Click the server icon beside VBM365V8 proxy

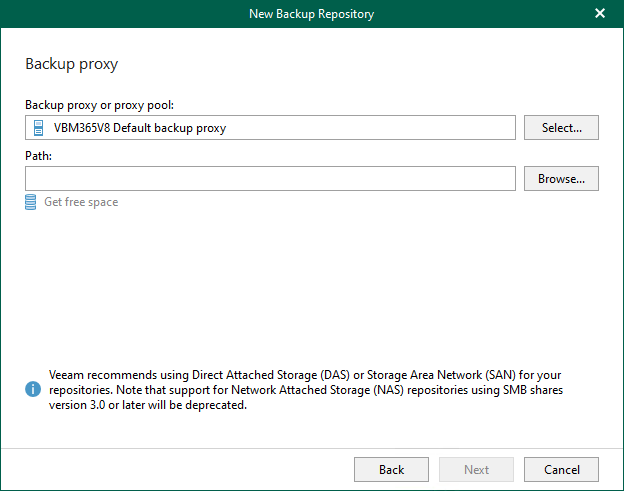coord(39,128)
